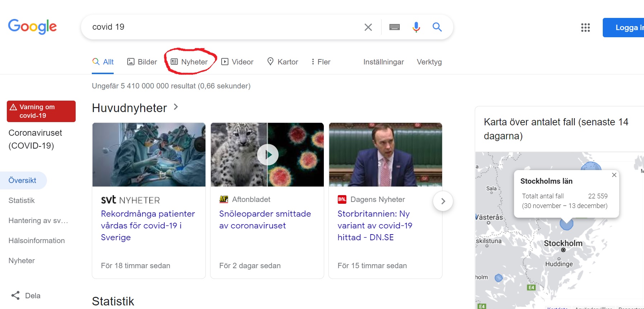Click the Google logo
This screenshot has width=644, height=309.
coord(32,26)
